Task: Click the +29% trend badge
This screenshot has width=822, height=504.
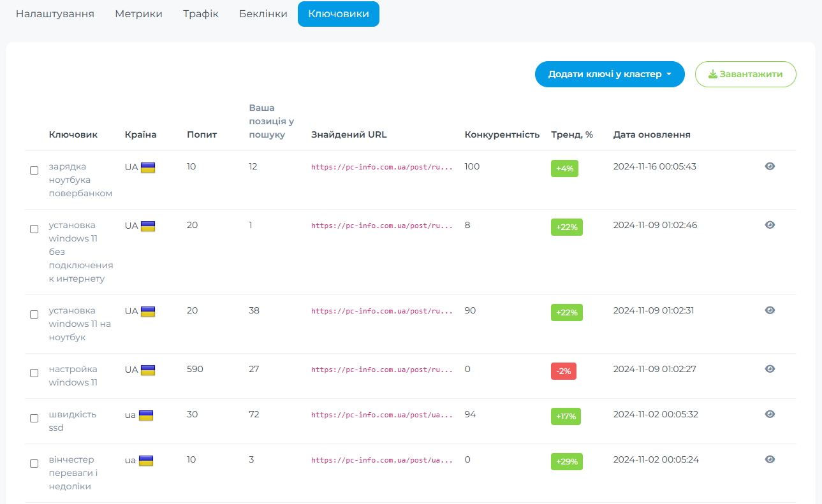Action: pyautogui.click(x=567, y=461)
